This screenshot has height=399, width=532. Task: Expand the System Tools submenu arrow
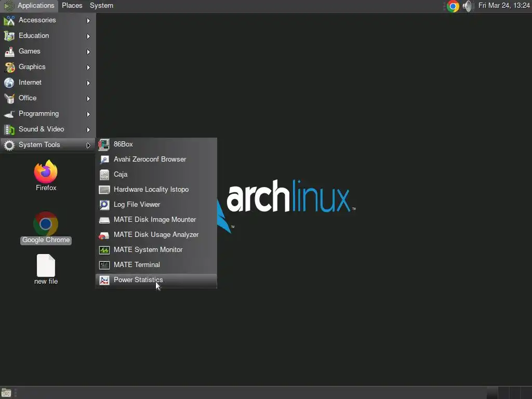[x=88, y=145]
